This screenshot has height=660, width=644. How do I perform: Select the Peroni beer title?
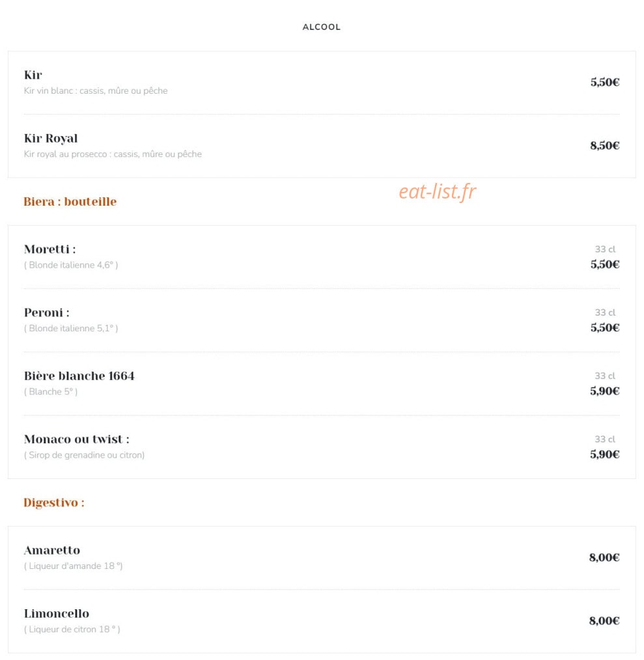tap(46, 312)
